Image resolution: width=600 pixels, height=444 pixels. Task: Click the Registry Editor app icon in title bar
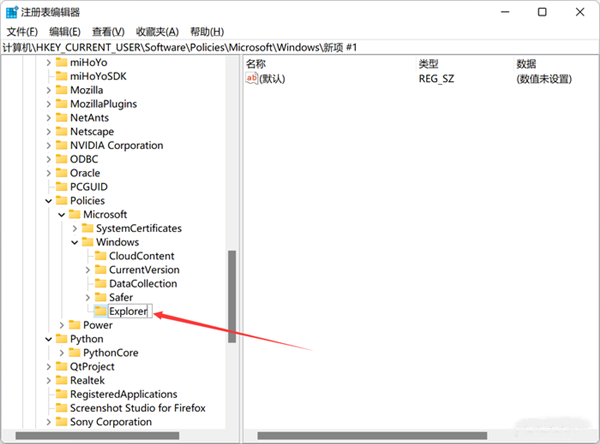click(x=11, y=12)
